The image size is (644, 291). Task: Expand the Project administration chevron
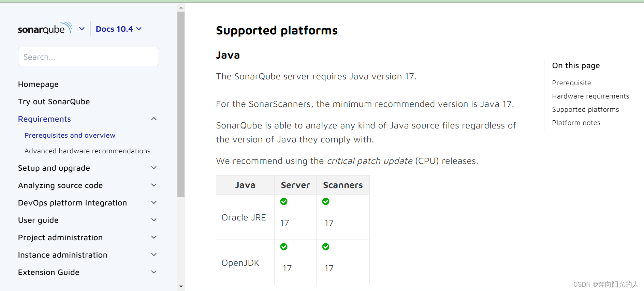point(154,238)
